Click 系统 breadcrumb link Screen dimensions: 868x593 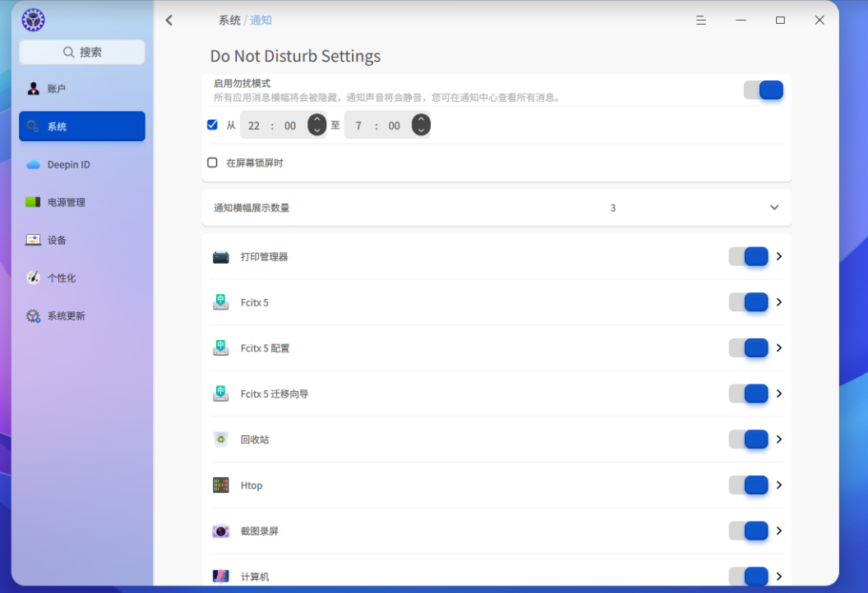click(x=229, y=21)
